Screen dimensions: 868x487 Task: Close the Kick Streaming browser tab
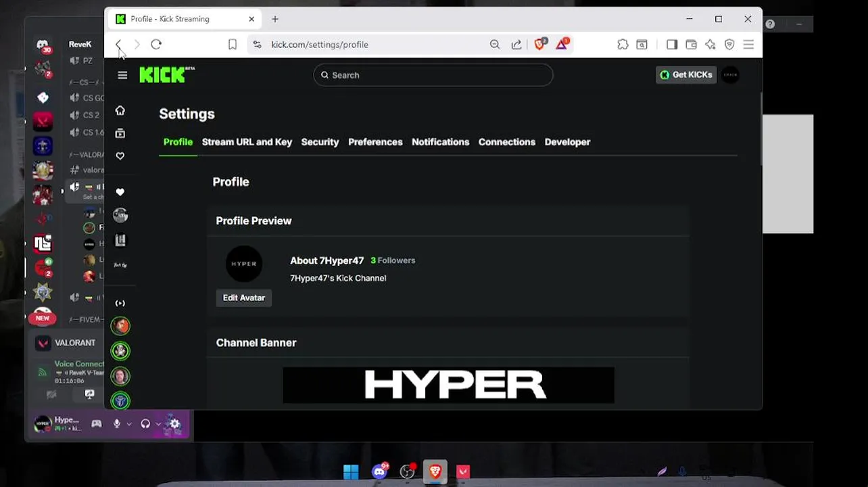click(x=251, y=19)
